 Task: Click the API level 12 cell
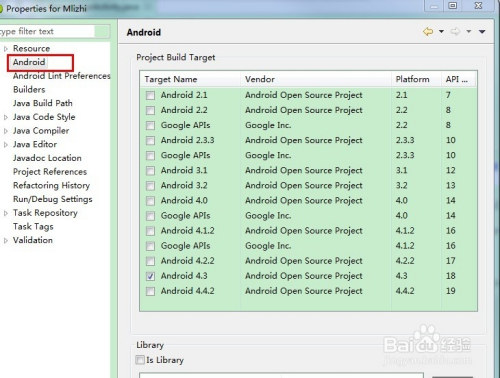(451, 170)
